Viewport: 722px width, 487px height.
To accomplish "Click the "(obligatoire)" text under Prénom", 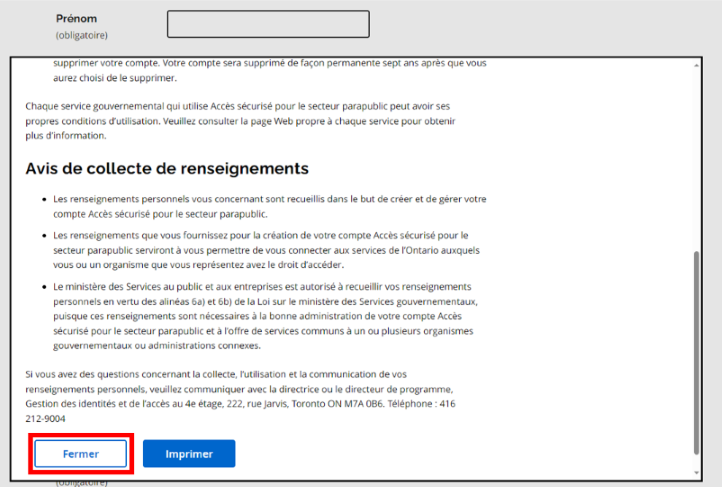I will tap(81, 35).
